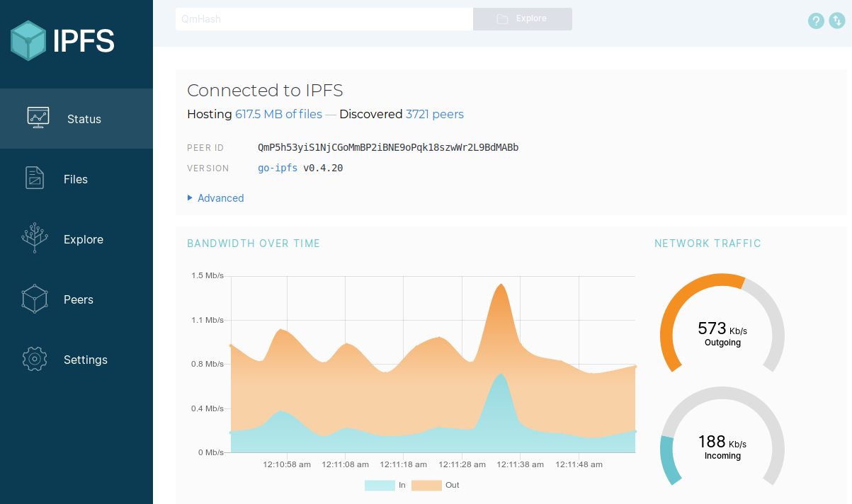Open the Status tab
852x504 pixels.
point(76,118)
